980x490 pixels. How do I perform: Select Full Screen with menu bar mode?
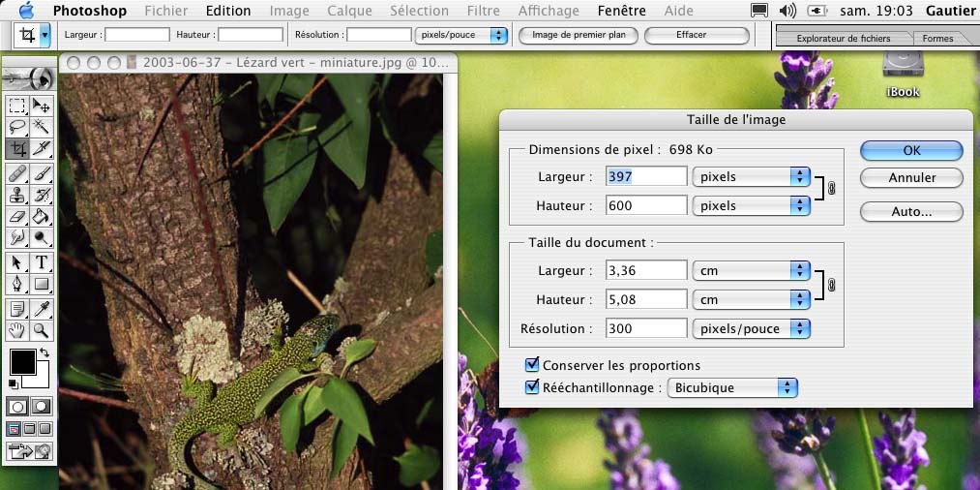pos(29,429)
